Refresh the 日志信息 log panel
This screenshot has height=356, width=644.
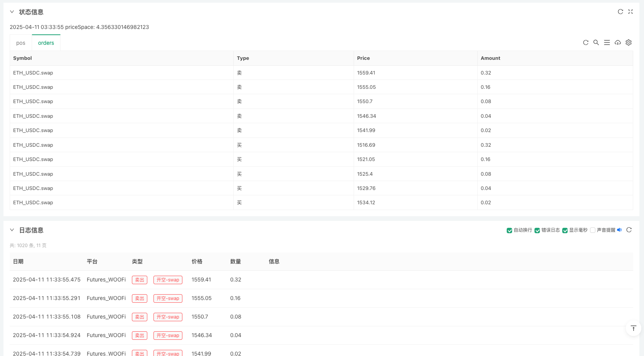(629, 230)
